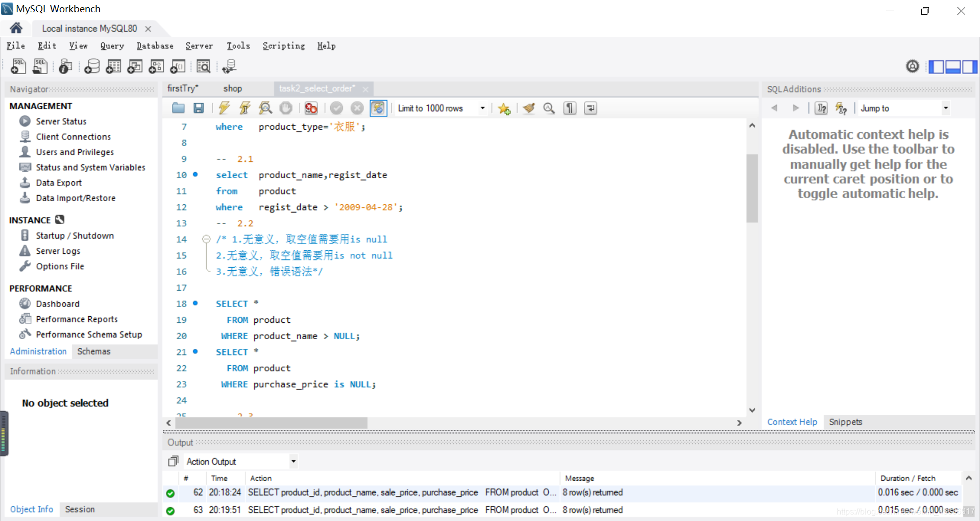
Task: Open the Query menu
Action: coord(112,46)
